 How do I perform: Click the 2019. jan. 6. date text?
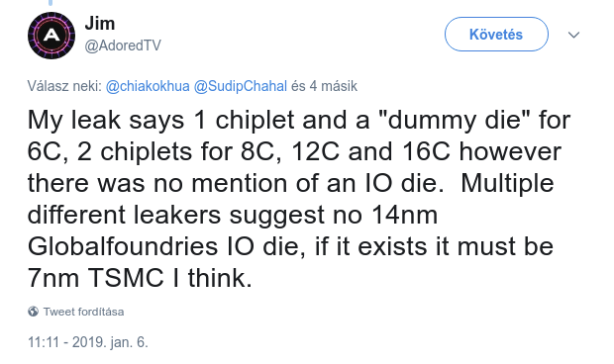click(110, 342)
